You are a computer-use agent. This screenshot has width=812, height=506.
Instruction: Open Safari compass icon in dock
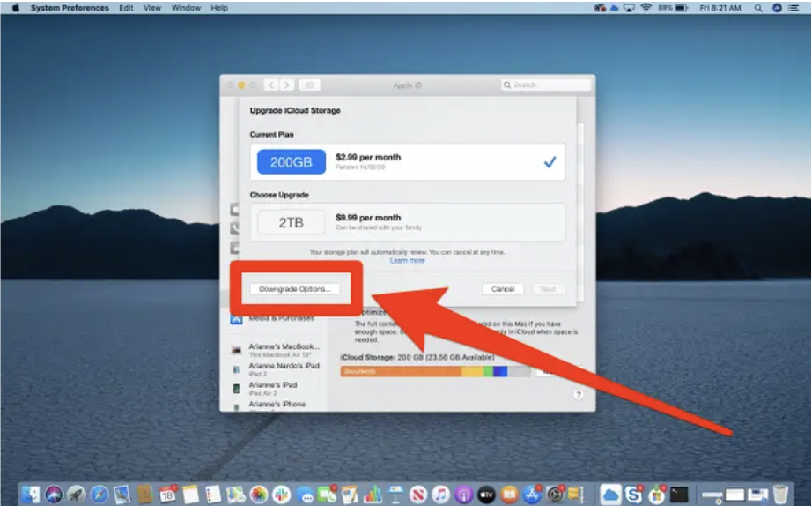tap(100, 495)
